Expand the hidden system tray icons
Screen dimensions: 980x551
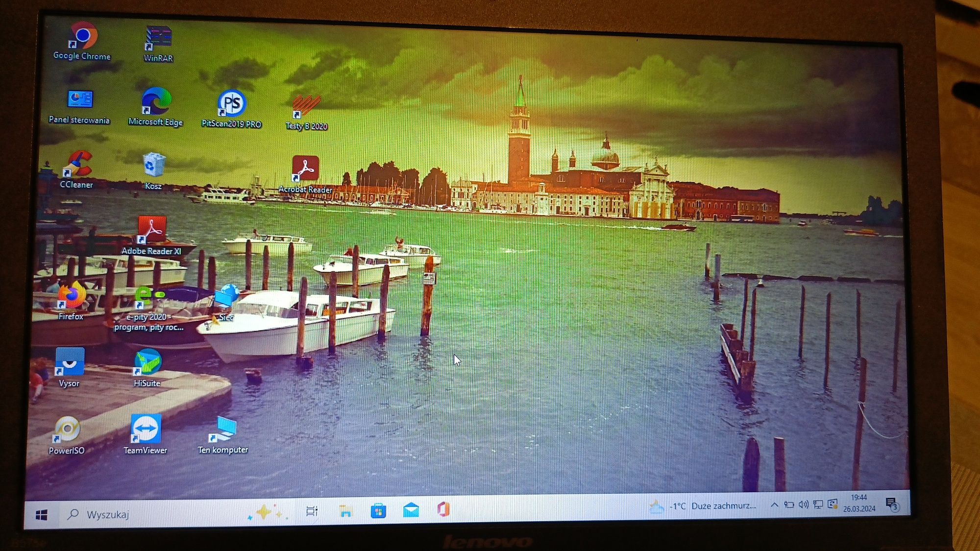click(774, 504)
